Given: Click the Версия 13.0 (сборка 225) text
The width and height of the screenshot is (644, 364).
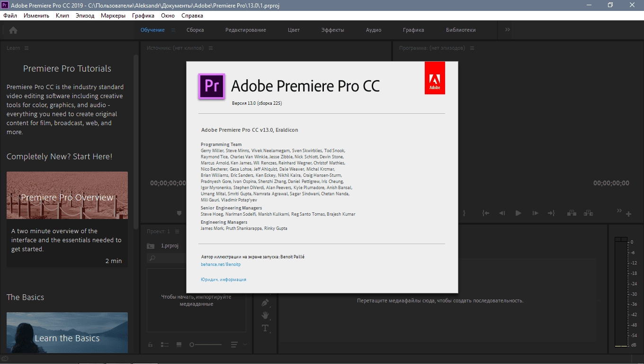Looking at the screenshot, I should tap(257, 103).
